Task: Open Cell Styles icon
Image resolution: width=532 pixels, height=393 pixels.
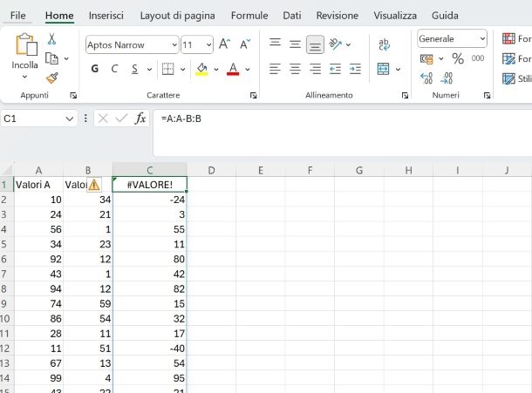Action: coord(508,78)
